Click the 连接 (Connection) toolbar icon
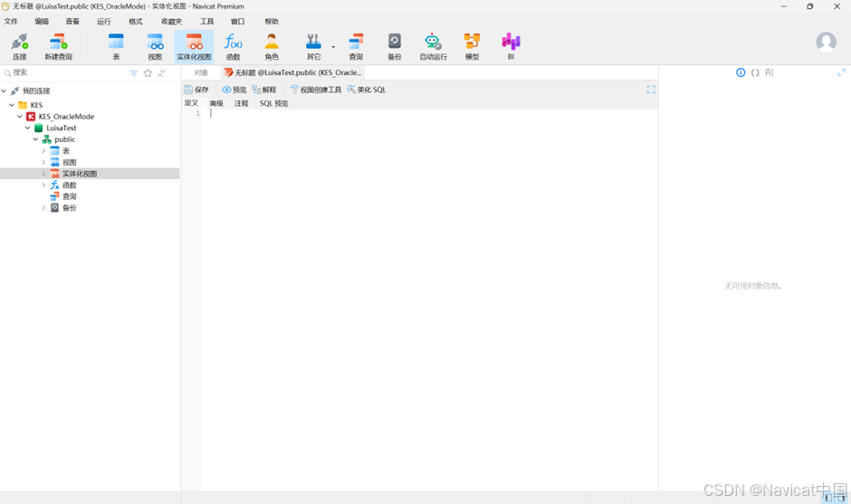Screen dimensions: 851x504 pyautogui.click(x=20, y=47)
